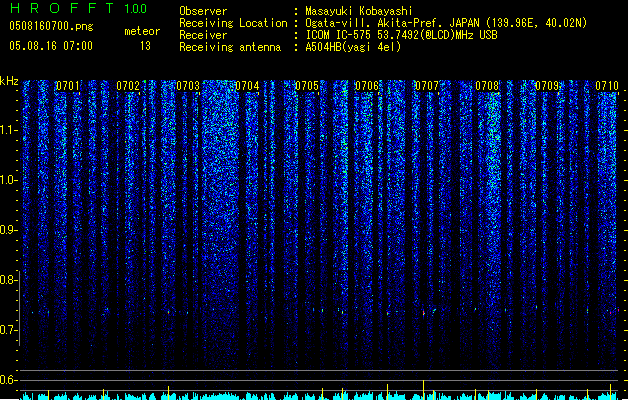Click the 0709 time marker
629x400 pixels.
[547, 86]
